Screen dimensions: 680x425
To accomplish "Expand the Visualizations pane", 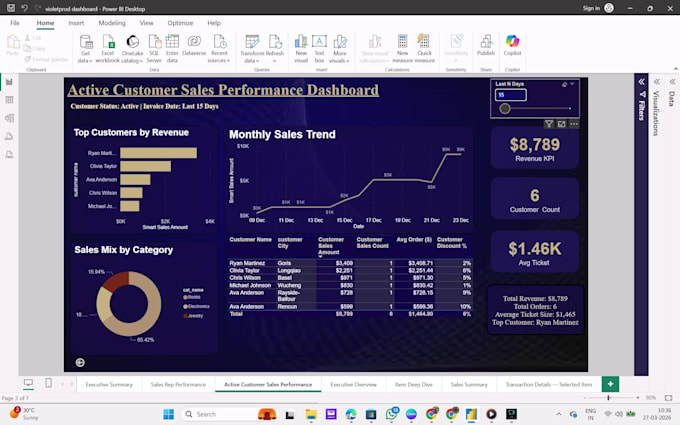I will (657, 82).
